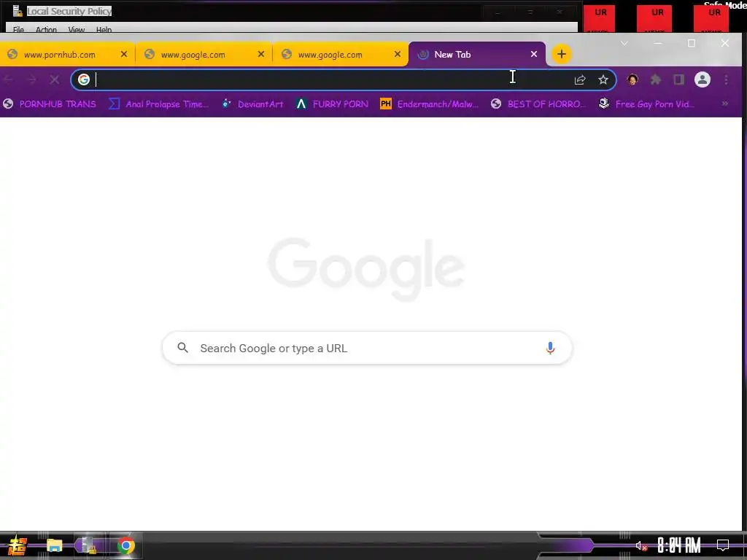747x560 pixels.
Task: Stop page loading with the X button
Action: pos(54,79)
